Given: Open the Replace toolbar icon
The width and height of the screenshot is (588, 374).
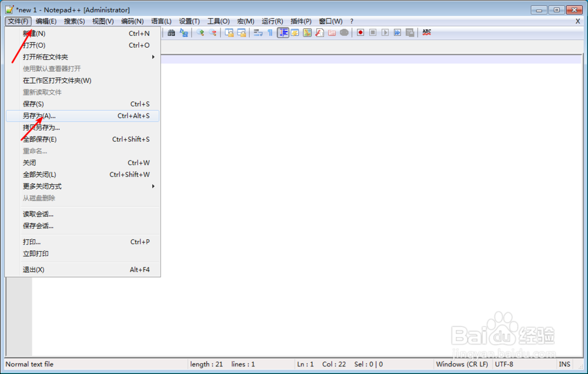Looking at the screenshot, I should click(183, 32).
